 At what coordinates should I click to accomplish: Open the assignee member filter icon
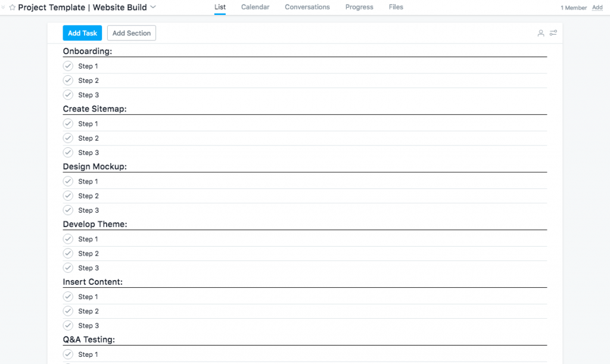[541, 33]
